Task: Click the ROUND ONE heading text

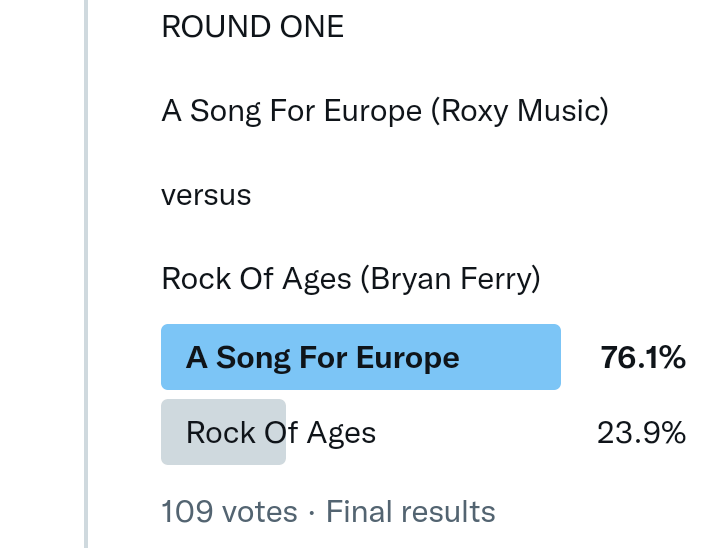Action: click(x=252, y=27)
